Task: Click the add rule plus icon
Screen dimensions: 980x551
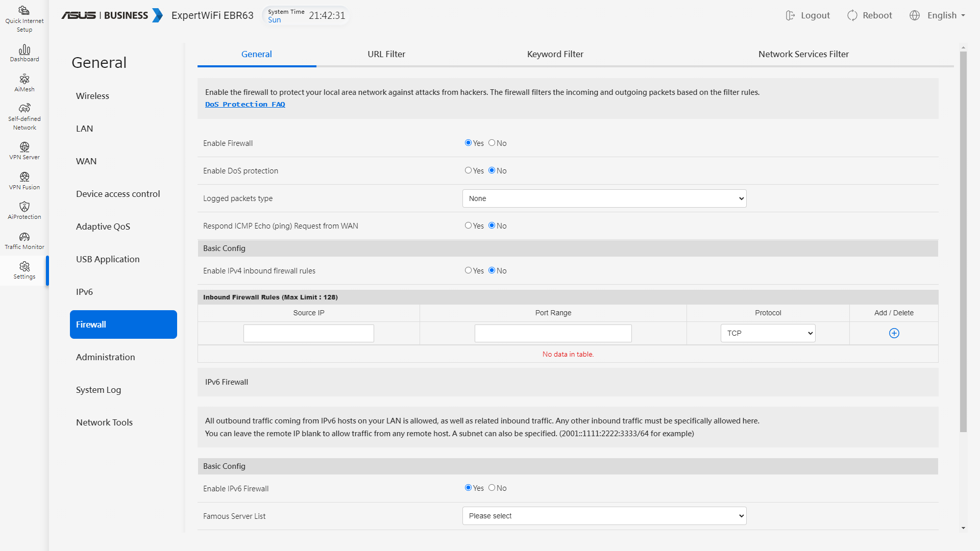Action: 894,333
